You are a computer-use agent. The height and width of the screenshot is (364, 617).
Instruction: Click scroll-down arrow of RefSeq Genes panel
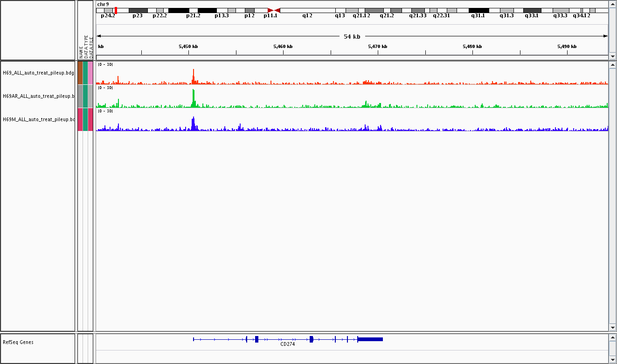(612, 360)
